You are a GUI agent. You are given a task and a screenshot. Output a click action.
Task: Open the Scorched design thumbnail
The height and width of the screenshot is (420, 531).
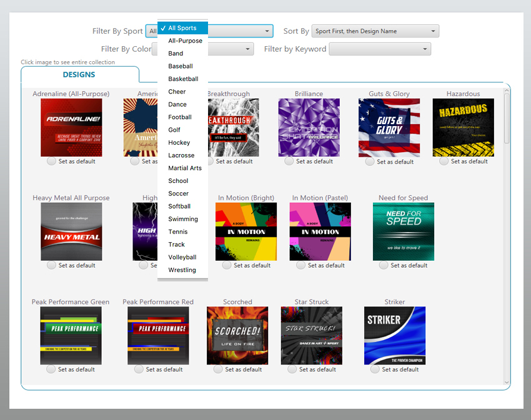pyautogui.click(x=237, y=335)
